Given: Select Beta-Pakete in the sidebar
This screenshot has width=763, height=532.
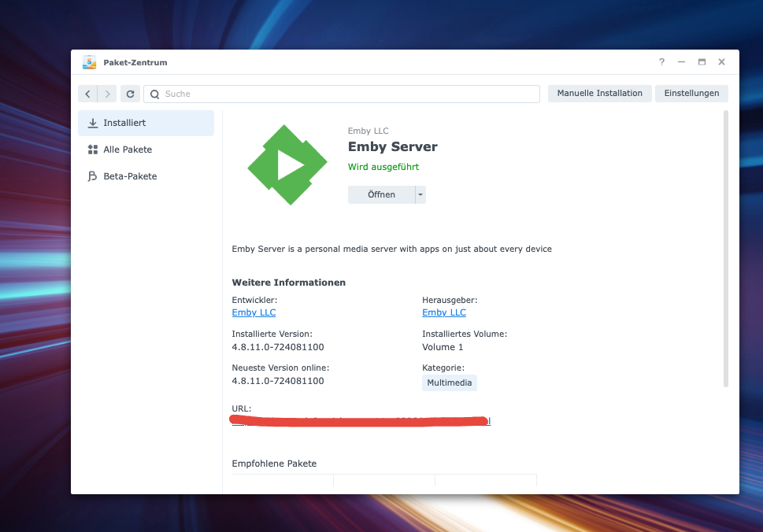Looking at the screenshot, I should (x=146, y=176).
